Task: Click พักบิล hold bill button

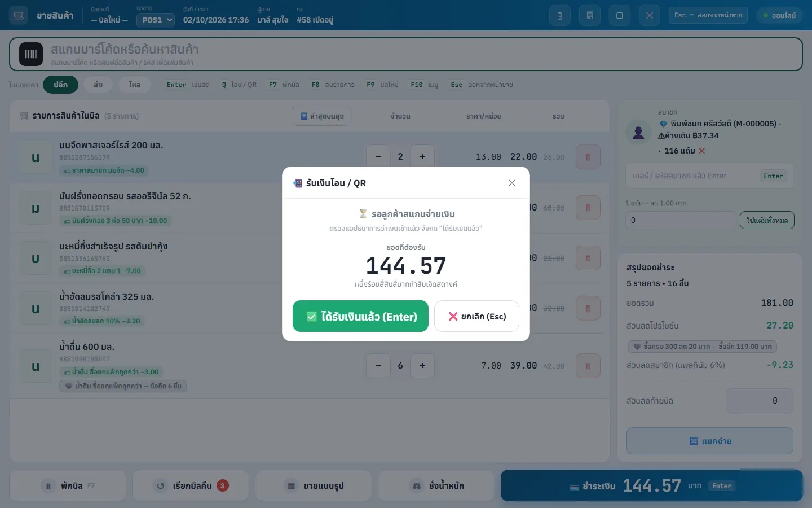Action: (68, 485)
